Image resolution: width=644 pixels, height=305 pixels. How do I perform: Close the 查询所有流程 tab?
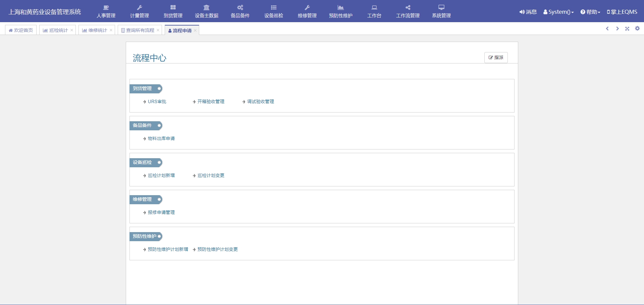coord(158,30)
